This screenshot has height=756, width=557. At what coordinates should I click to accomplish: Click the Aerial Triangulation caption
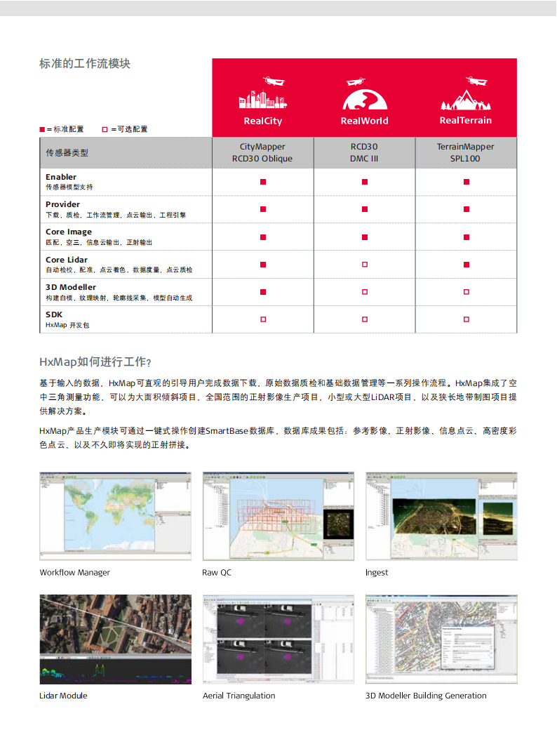pos(239,696)
